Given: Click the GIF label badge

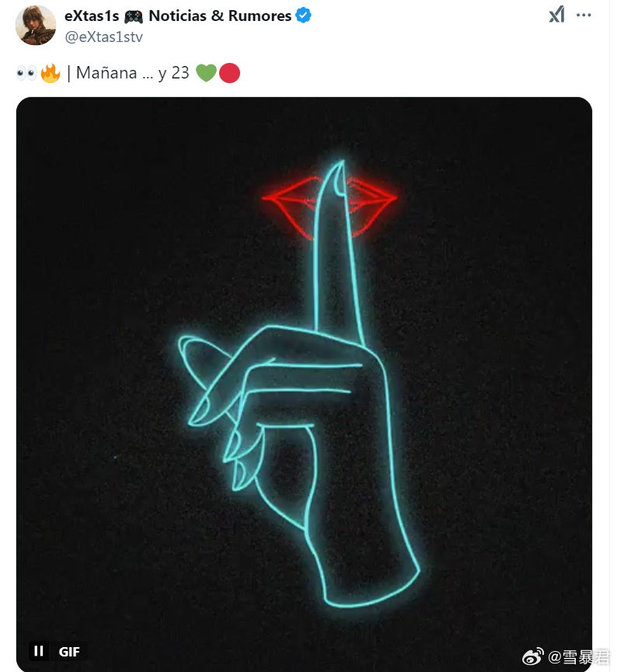Looking at the screenshot, I should point(69,652).
